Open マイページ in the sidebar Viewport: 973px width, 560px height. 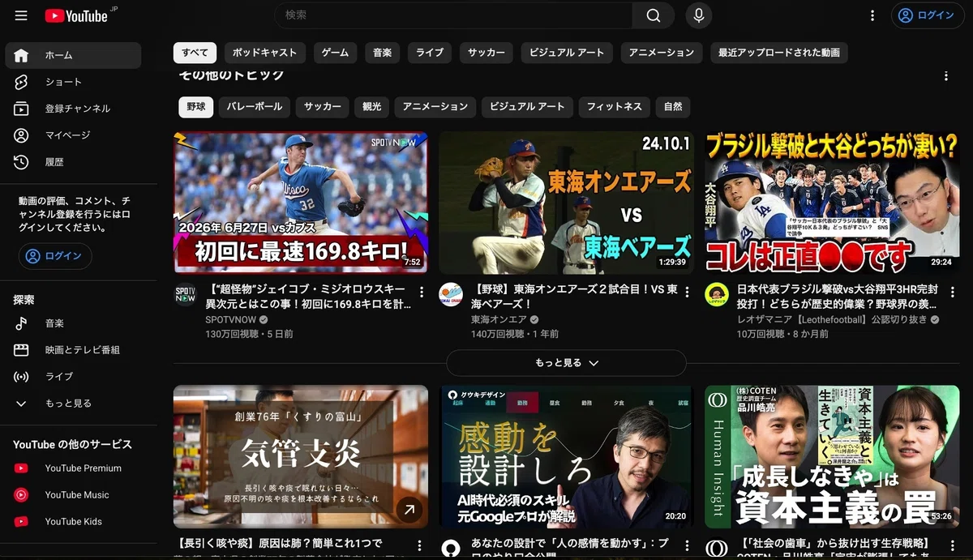tap(73, 135)
